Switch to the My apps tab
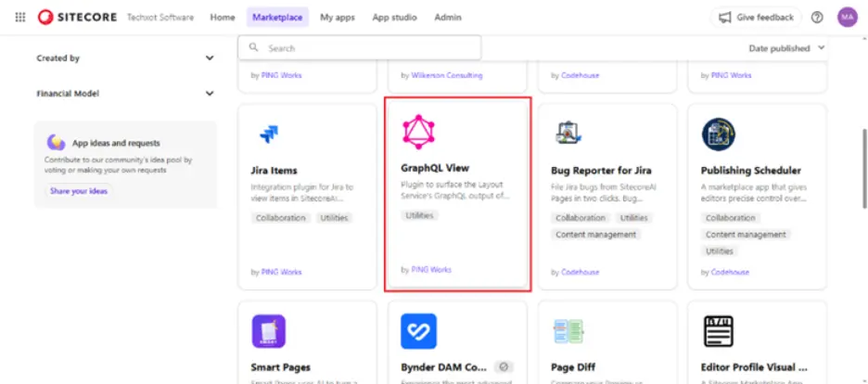Viewport: 868px width, 384px height. (x=338, y=17)
